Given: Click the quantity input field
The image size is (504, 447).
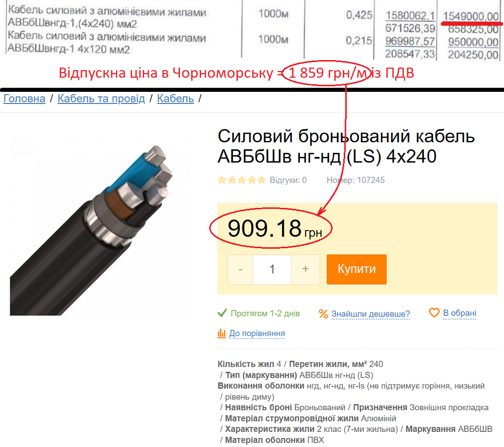Looking at the screenshot, I should [272, 270].
